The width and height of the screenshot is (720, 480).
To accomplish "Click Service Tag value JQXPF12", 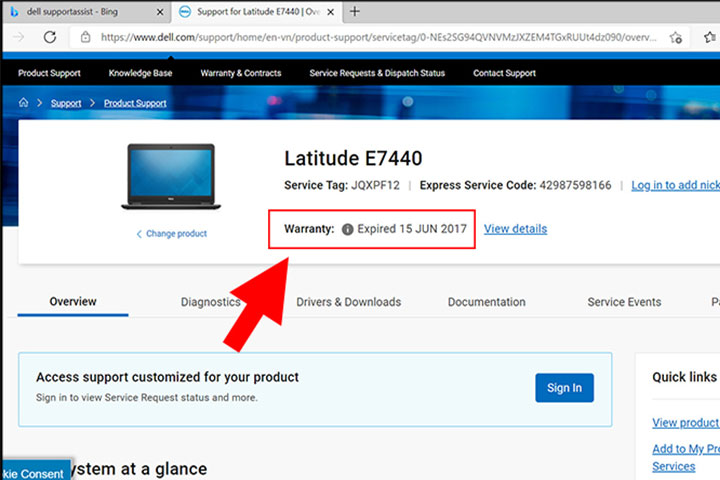I will coord(375,185).
